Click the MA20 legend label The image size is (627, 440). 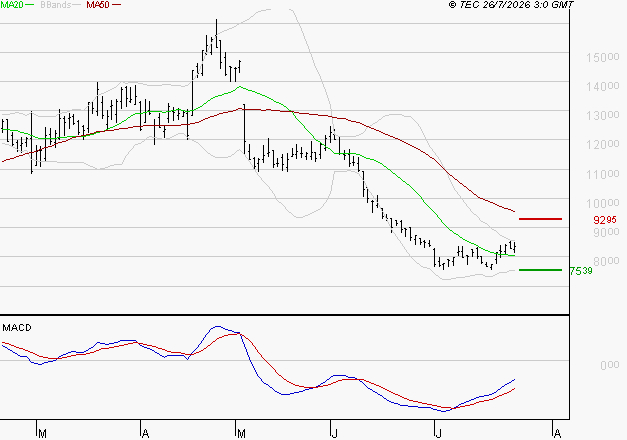coord(12,5)
